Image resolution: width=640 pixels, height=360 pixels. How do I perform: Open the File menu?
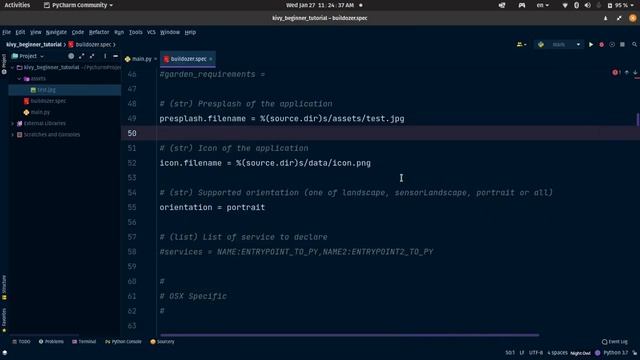tap(7, 32)
